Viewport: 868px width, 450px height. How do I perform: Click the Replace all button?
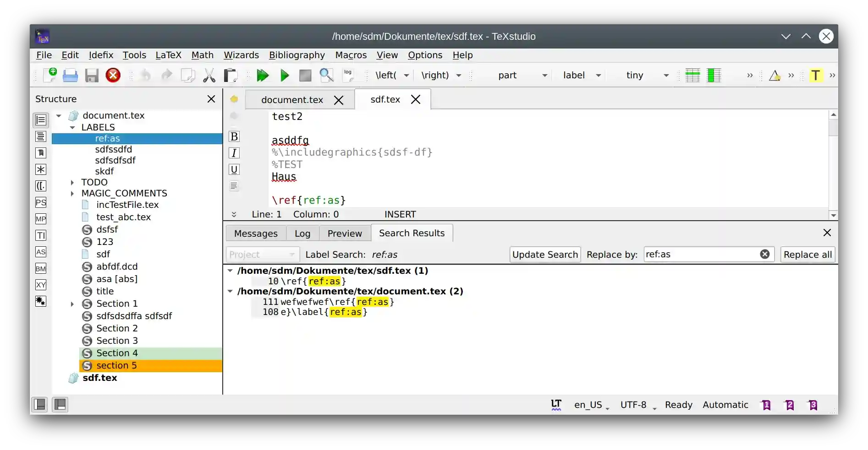pyautogui.click(x=808, y=255)
